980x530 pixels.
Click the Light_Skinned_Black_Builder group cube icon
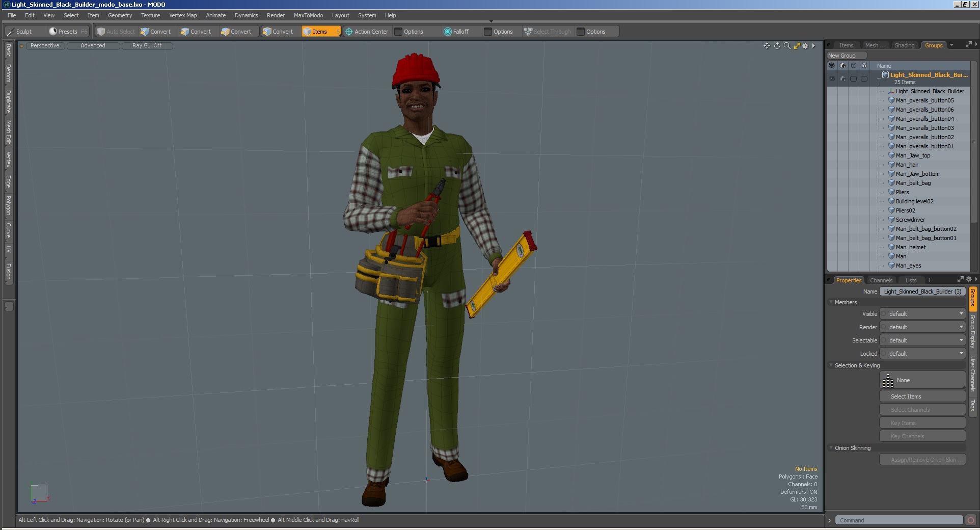tap(885, 75)
